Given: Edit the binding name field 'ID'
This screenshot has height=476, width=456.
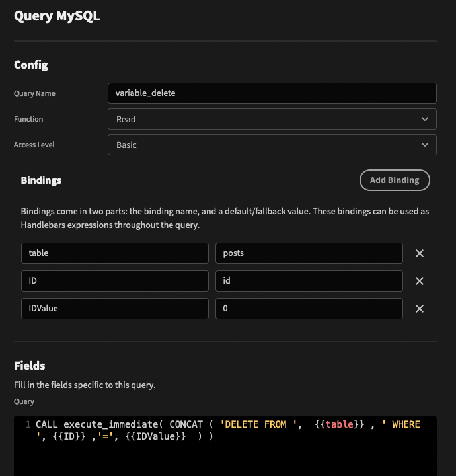Looking at the screenshot, I should click(115, 281).
